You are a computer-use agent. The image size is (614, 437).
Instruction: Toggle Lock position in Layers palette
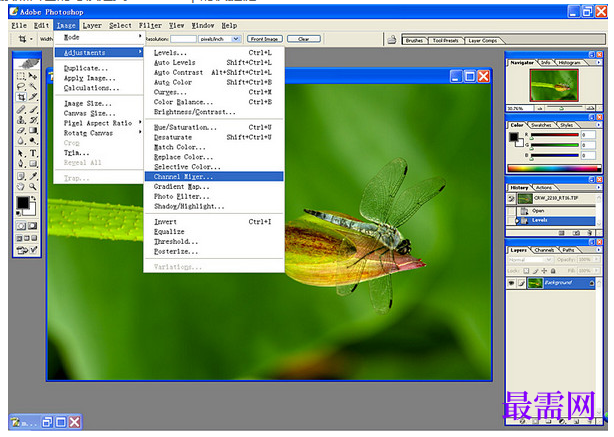pos(544,271)
